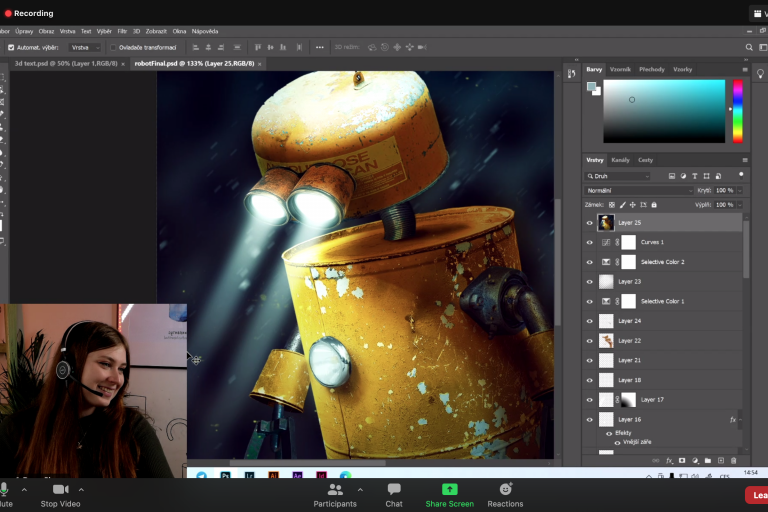Screen dimensions: 768x512
Task: Enable the Ovládače transformací checkbox
Action: 112,47
